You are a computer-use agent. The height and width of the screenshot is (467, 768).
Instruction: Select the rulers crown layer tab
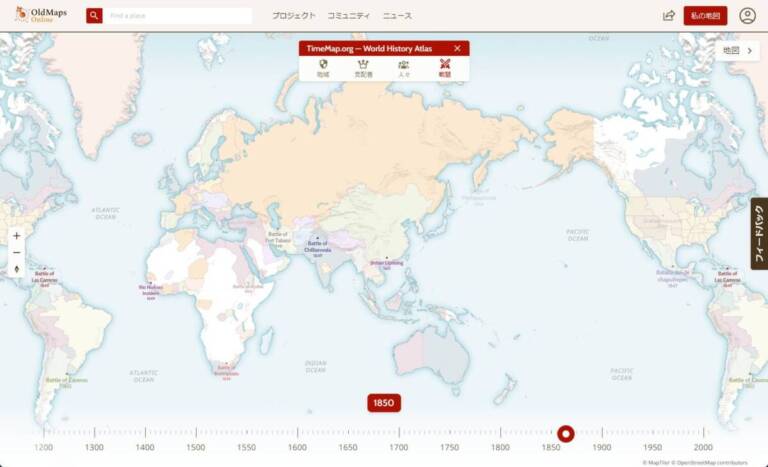(363, 68)
